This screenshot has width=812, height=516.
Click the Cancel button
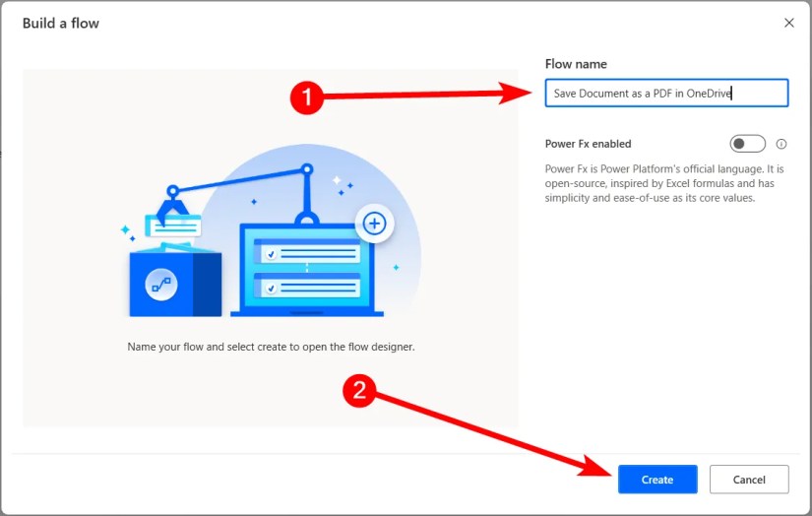tap(749, 480)
